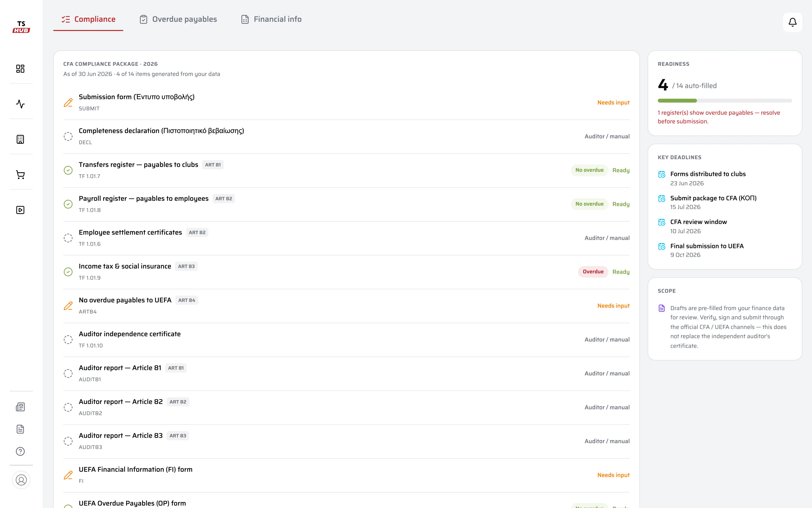The image size is (812, 508).
Task: Open the newspaper icon in sidebar
Action: coord(21,407)
